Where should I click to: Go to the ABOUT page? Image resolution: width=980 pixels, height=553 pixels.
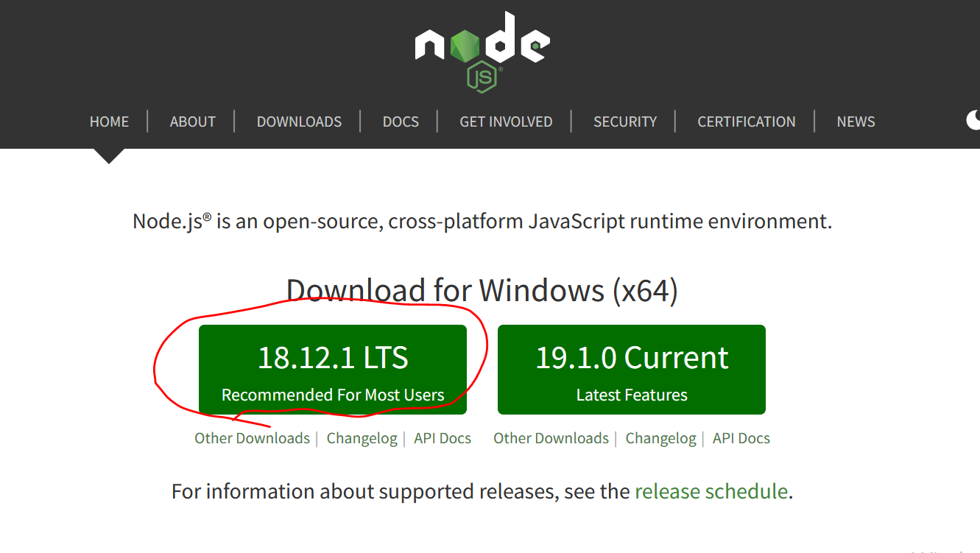tap(193, 121)
